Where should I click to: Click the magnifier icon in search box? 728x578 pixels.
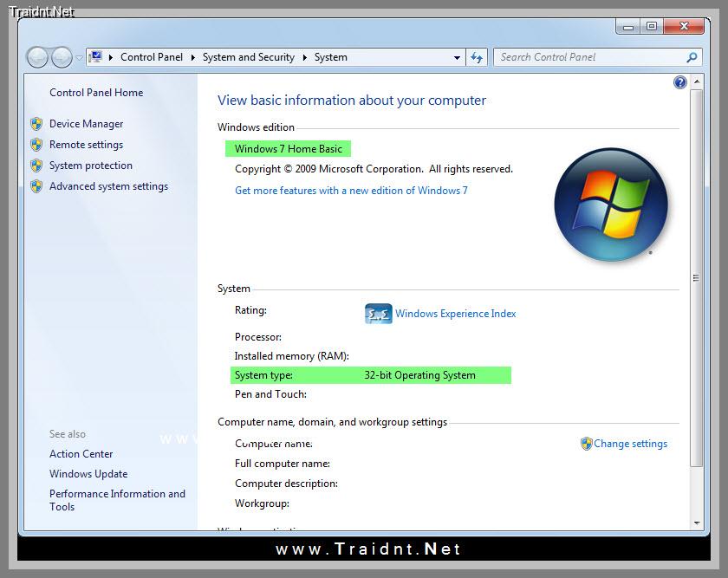click(692, 57)
